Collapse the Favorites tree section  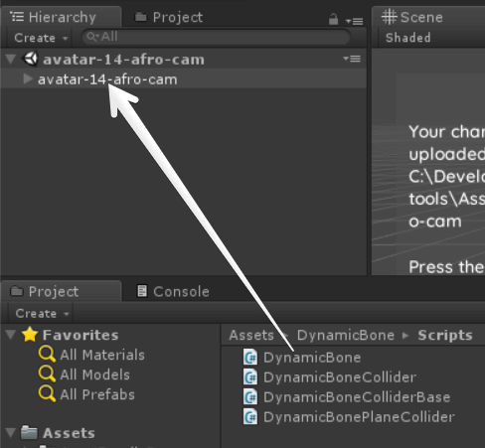pyautogui.click(x=11, y=334)
